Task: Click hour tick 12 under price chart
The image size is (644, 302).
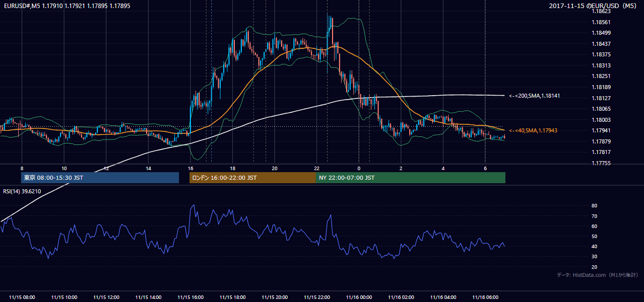Action: 106,168
